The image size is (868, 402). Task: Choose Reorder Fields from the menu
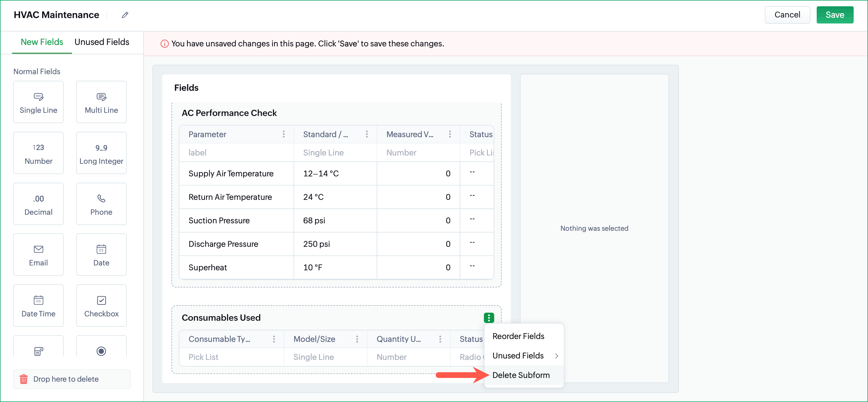click(x=524, y=336)
